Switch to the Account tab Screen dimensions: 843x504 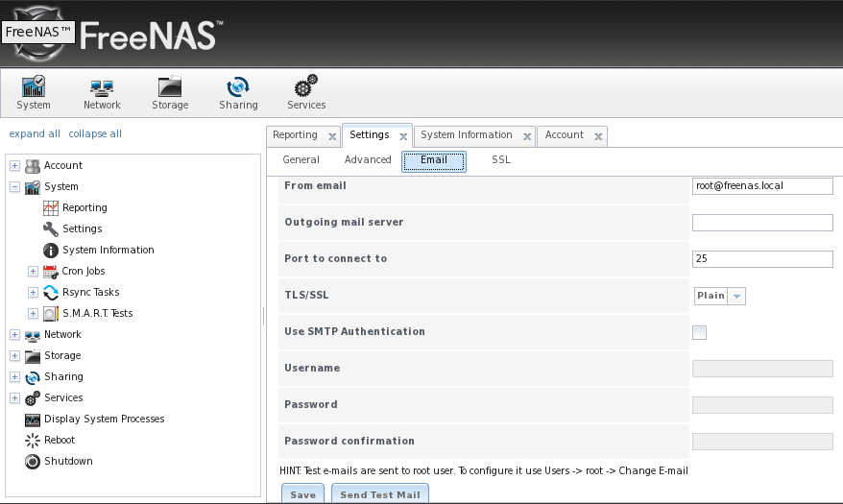point(564,134)
